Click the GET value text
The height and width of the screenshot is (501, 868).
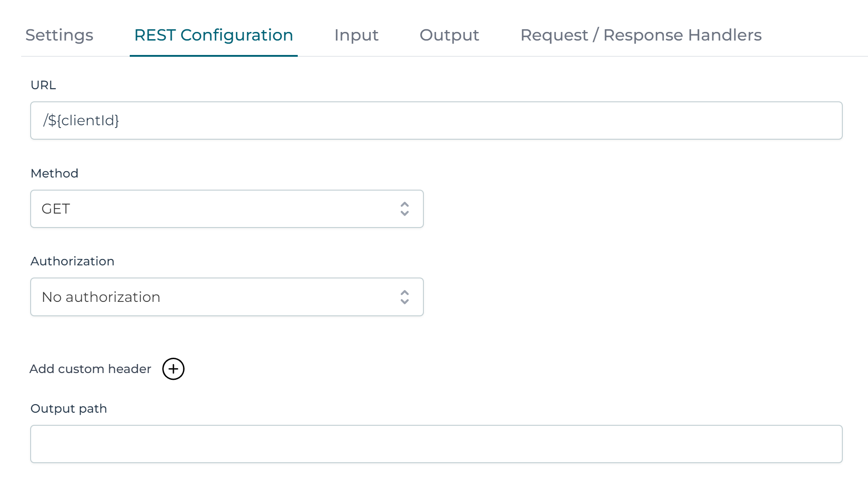coord(56,209)
